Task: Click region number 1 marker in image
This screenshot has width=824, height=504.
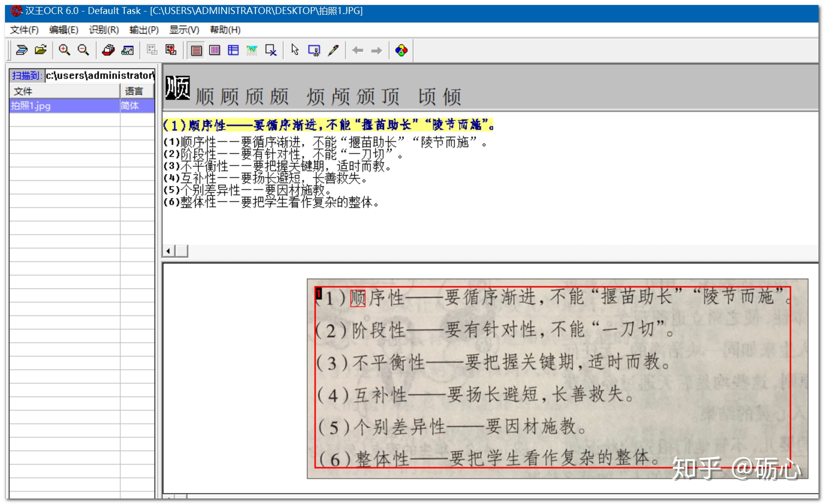Action: click(x=318, y=293)
